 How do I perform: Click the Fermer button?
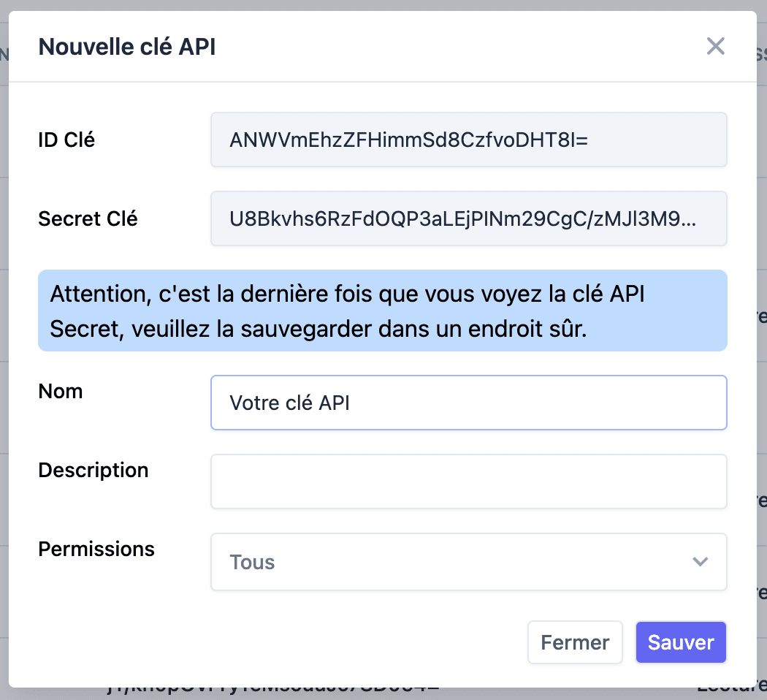tap(575, 642)
